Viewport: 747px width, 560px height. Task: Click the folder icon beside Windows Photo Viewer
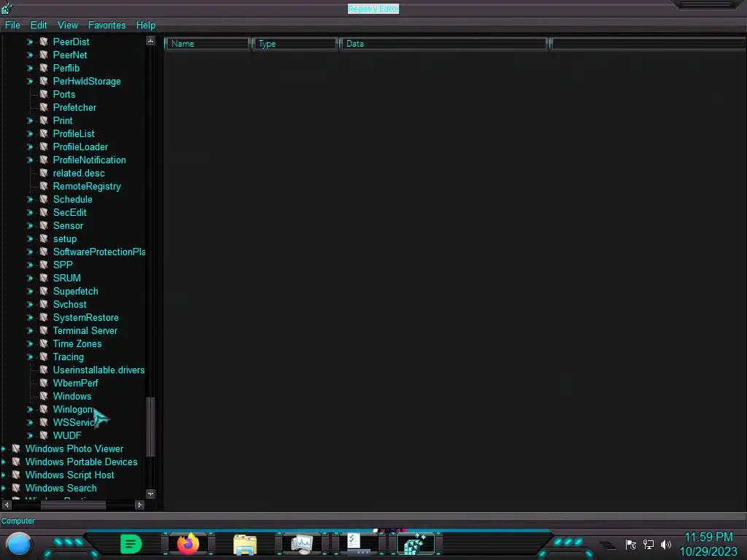(16, 448)
